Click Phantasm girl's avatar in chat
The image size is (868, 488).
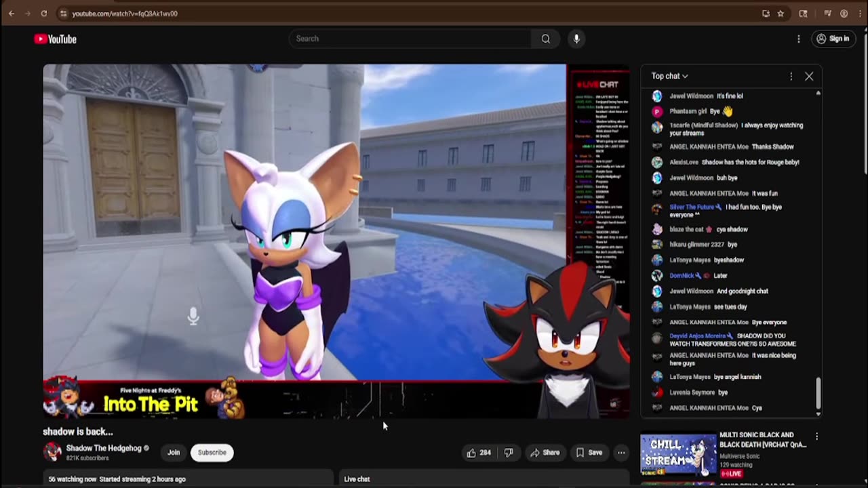[656, 111]
